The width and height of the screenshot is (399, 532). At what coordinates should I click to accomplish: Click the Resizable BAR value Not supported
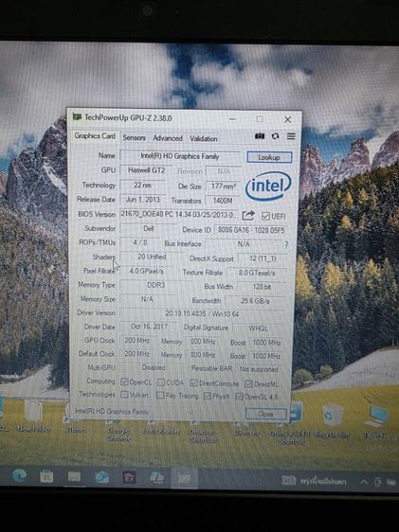pyautogui.click(x=259, y=369)
